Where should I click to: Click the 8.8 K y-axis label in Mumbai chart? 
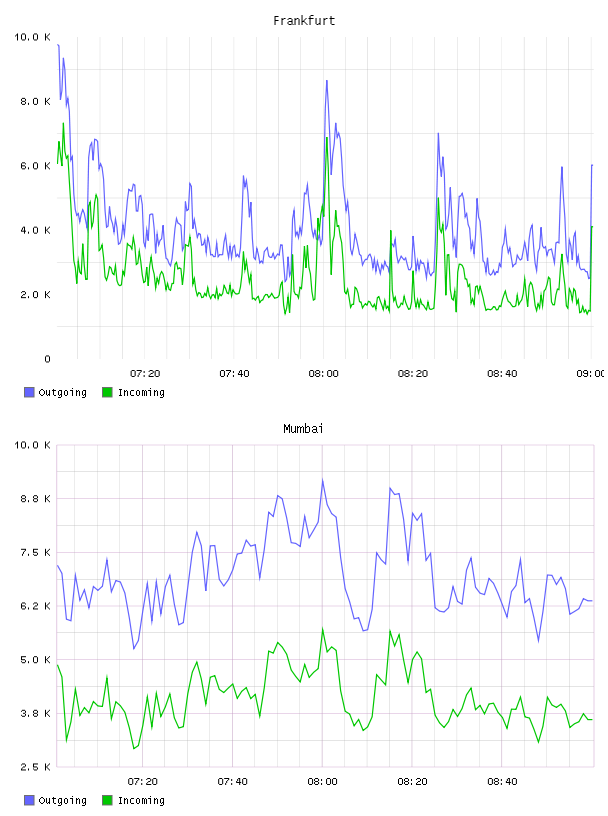click(35, 499)
